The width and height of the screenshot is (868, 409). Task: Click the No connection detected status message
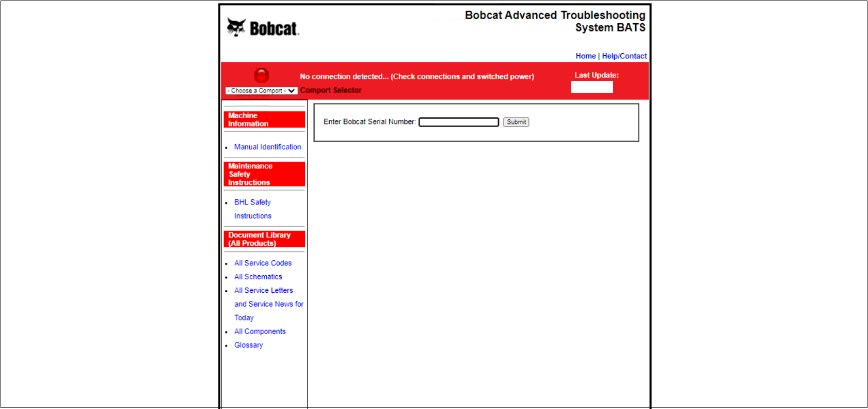[x=416, y=77]
